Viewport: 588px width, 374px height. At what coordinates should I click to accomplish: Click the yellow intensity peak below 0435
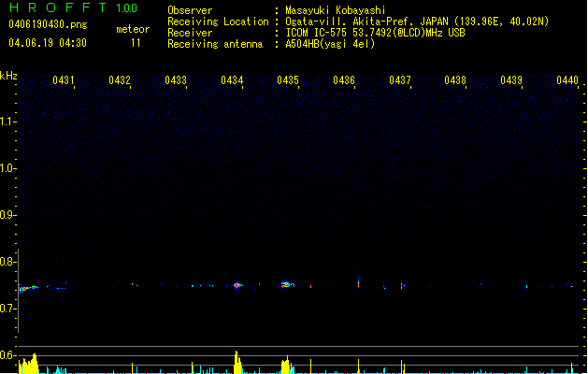pos(286,365)
